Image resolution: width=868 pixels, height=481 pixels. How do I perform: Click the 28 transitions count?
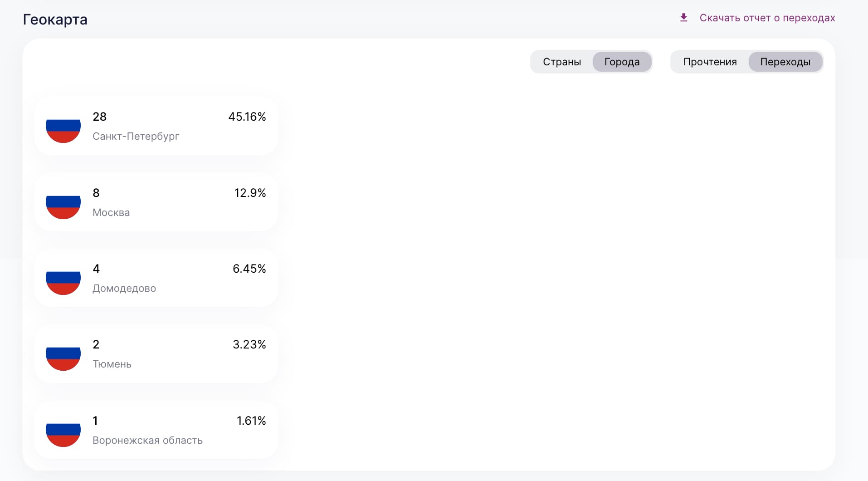pos(99,117)
